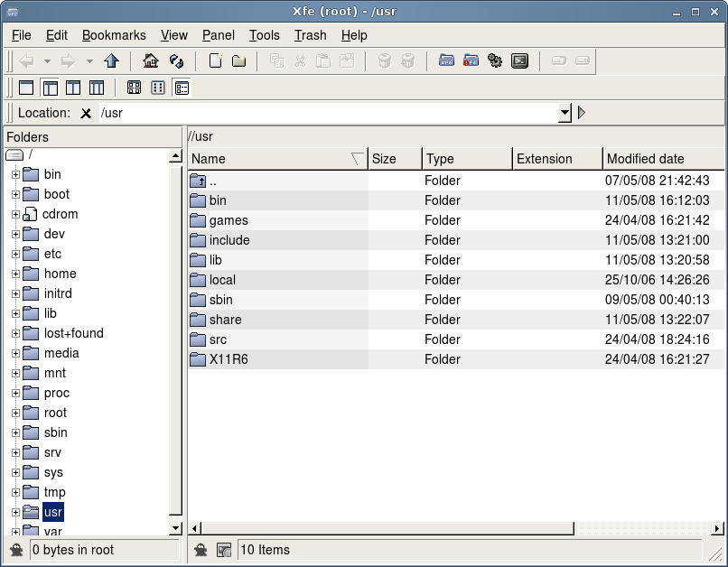Show files in full details list
This screenshot has width=728, height=567.
(182, 88)
